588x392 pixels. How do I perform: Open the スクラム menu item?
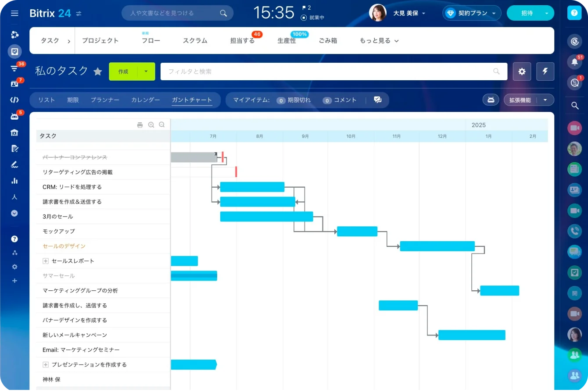[x=195, y=40]
